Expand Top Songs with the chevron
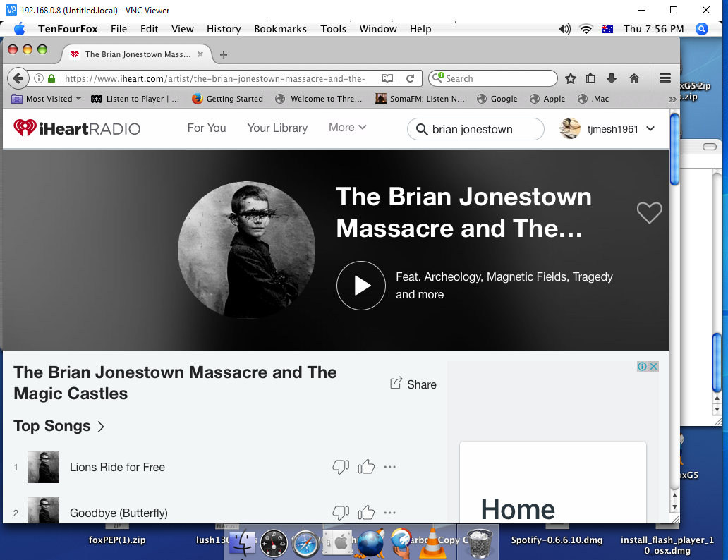728x560 pixels. [101, 426]
